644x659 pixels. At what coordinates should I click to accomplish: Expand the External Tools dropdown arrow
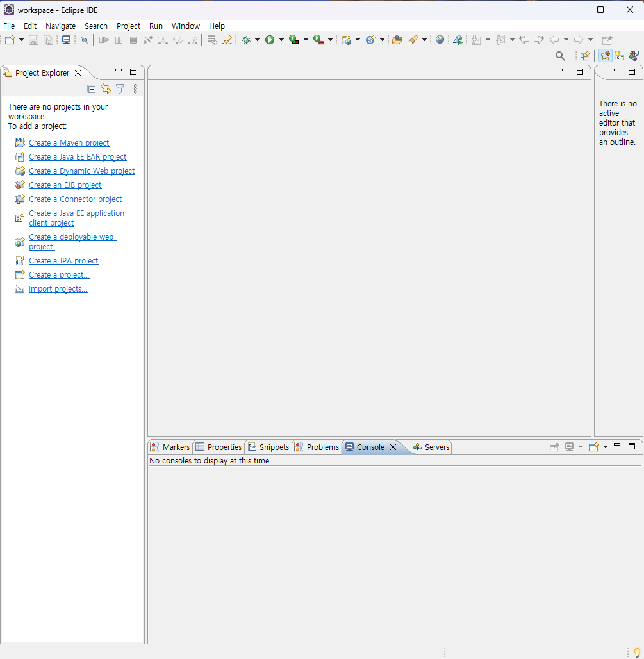point(330,40)
